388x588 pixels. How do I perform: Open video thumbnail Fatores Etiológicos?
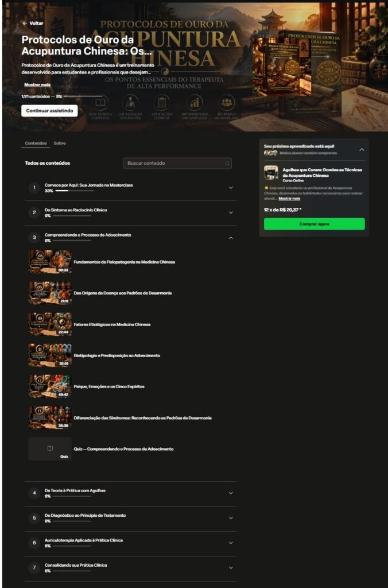50,324
